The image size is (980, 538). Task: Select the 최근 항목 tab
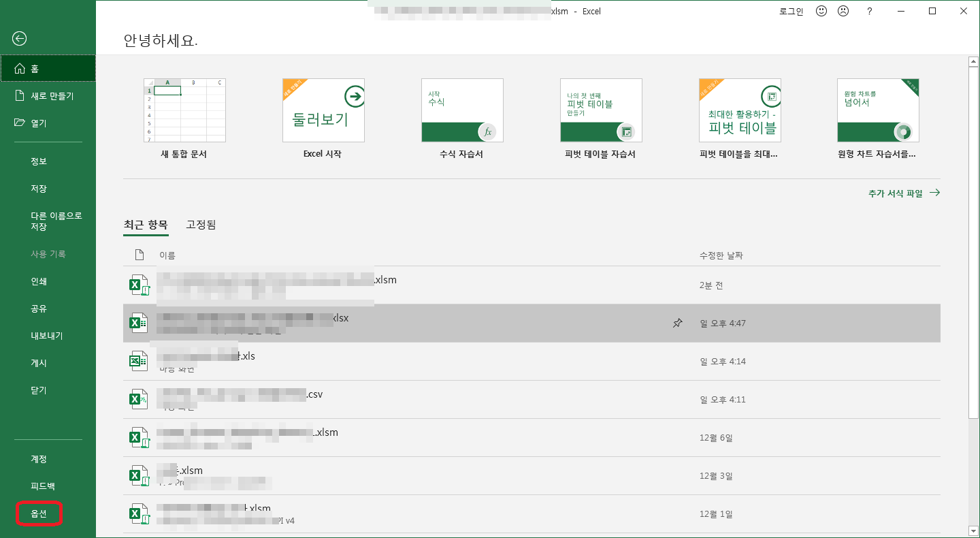click(x=145, y=225)
